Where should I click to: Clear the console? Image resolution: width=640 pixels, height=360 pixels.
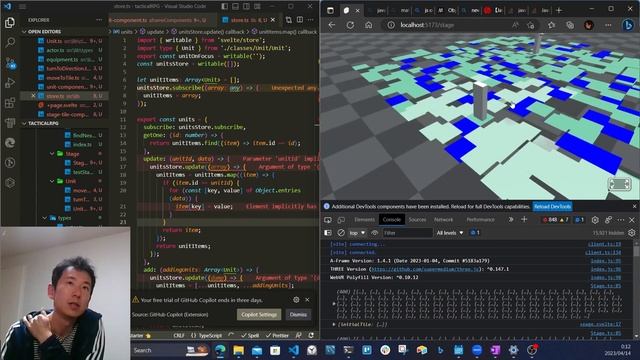tap(341, 233)
